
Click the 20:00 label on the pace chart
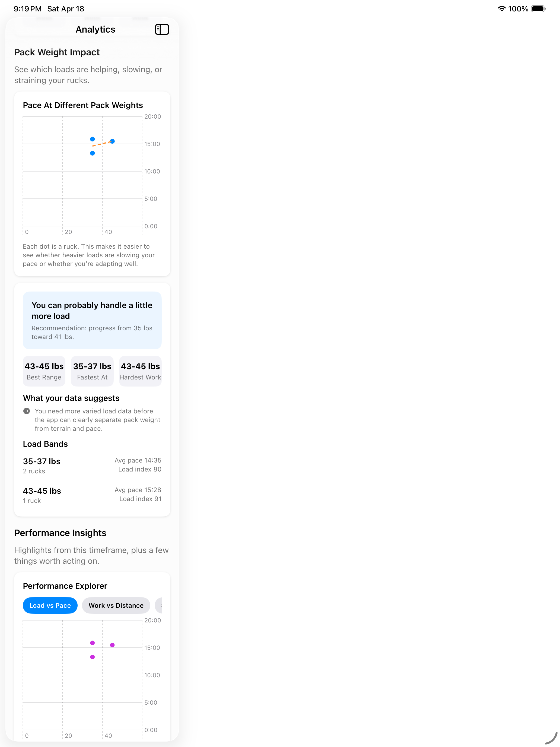[152, 116]
